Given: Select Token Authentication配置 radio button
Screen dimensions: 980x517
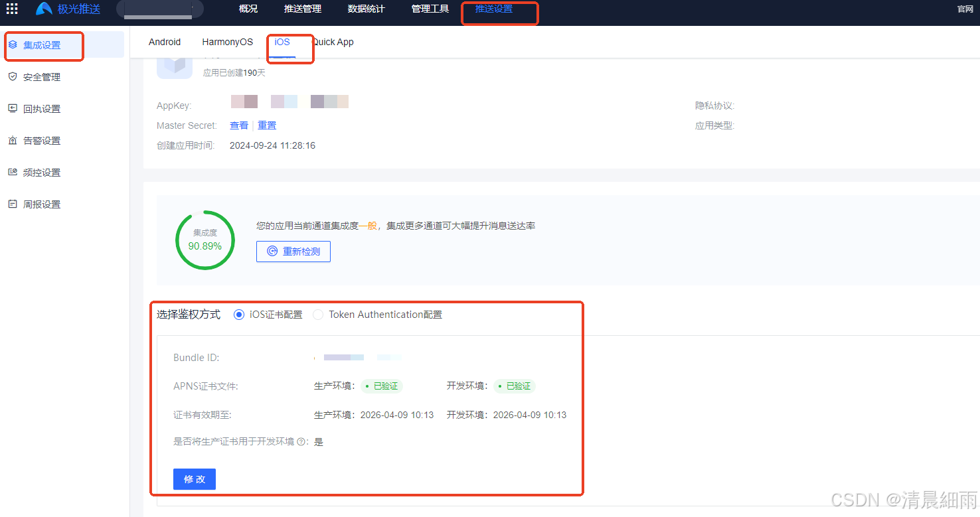Looking at the screenshot, I should coord(319,315).
